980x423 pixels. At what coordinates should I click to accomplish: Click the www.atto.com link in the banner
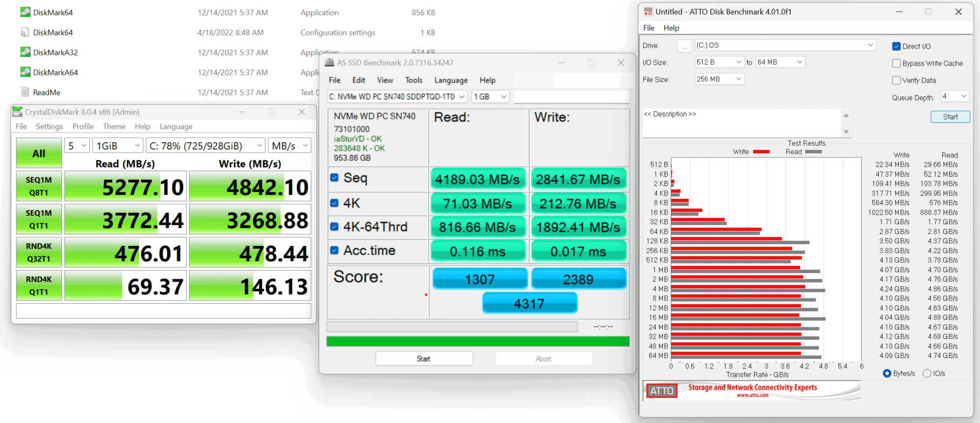753,396
